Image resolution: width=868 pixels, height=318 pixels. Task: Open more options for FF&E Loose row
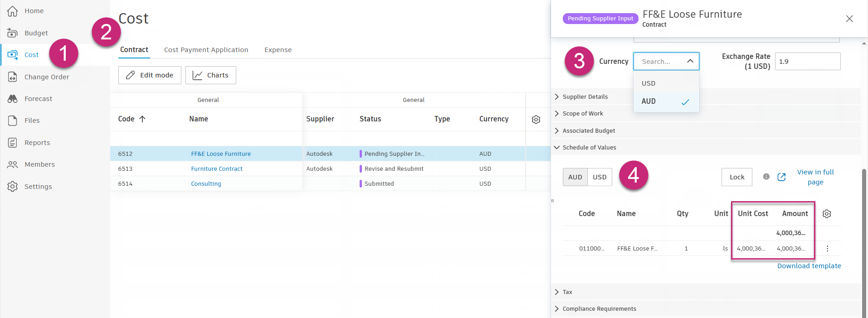(828, 248)
